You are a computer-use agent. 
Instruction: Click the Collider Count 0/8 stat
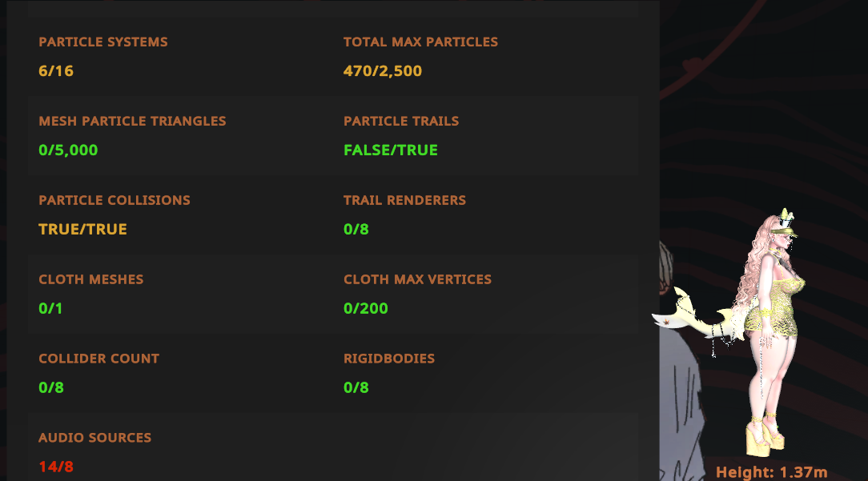51,387
